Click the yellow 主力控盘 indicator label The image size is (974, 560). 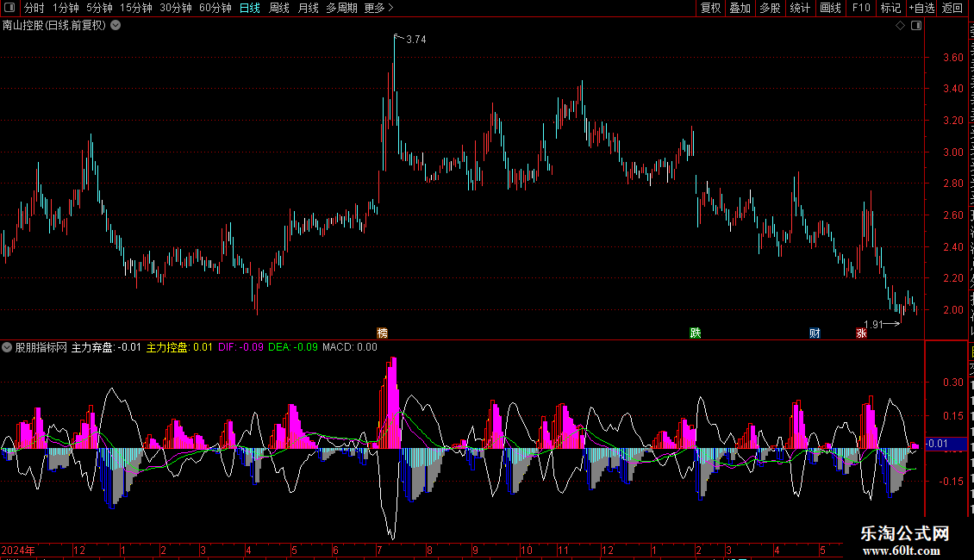(x=179, y=347)
